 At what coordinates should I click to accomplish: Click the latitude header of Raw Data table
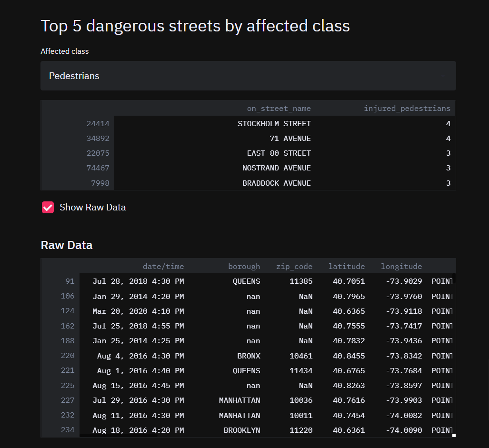(x=347, y=266)
